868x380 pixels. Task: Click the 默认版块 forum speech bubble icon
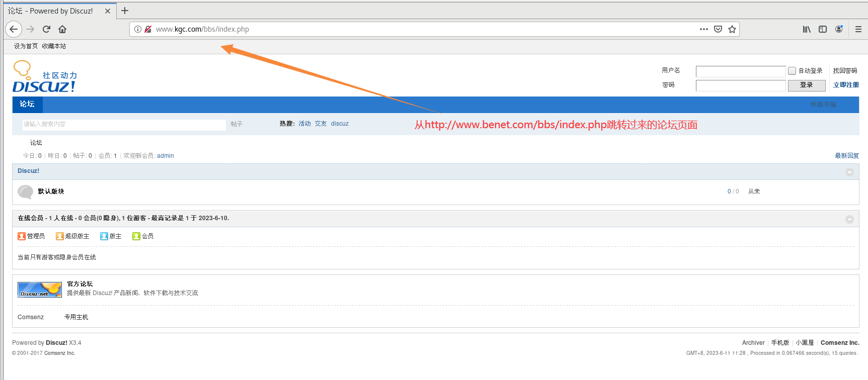(x=25, y=192)
